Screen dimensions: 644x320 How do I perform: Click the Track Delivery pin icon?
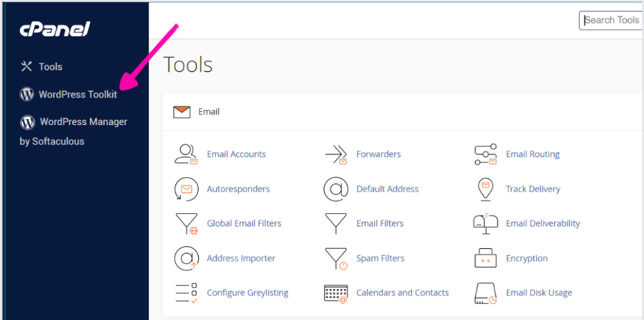pos(486,189)
